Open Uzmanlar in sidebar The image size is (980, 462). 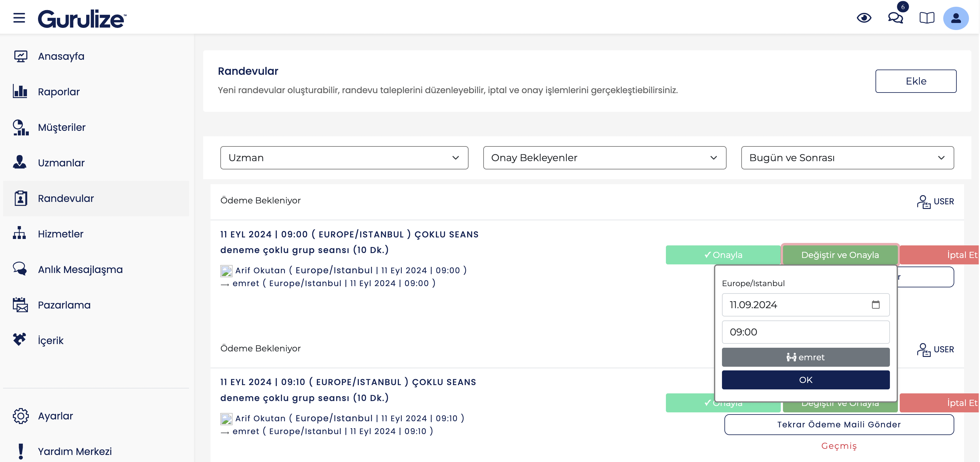96,163
